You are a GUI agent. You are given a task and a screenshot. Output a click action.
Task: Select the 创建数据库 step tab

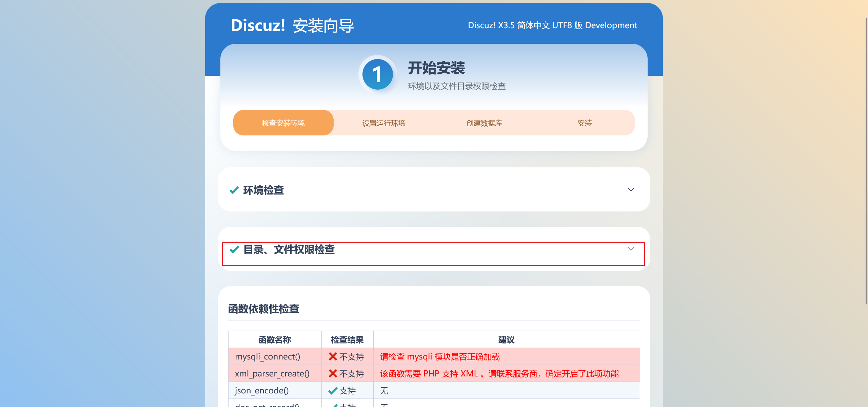point(484,123)
